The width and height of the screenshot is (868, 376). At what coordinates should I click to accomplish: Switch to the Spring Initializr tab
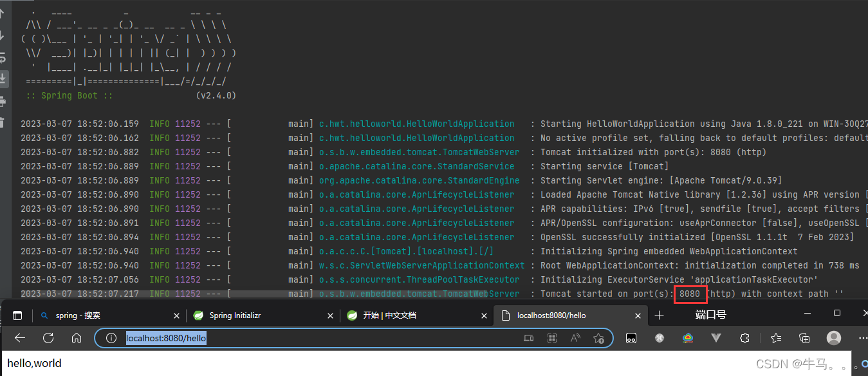point(262,315)
